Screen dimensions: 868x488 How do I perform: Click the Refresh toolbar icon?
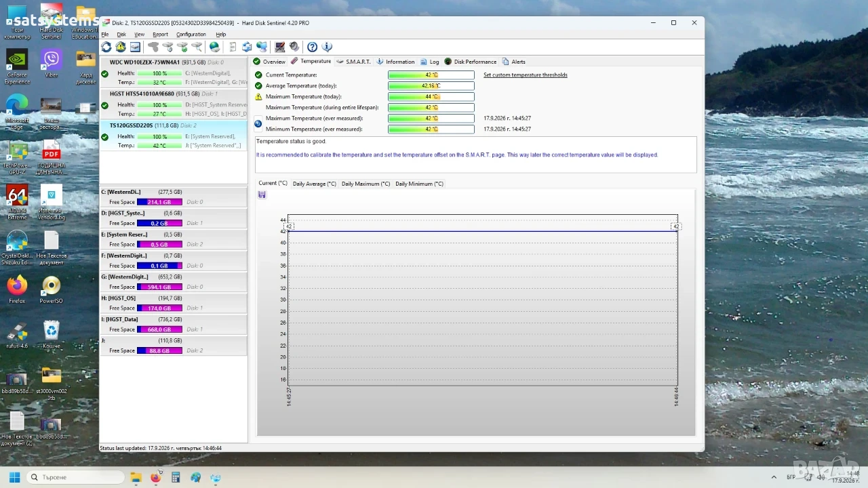[106, 47]
